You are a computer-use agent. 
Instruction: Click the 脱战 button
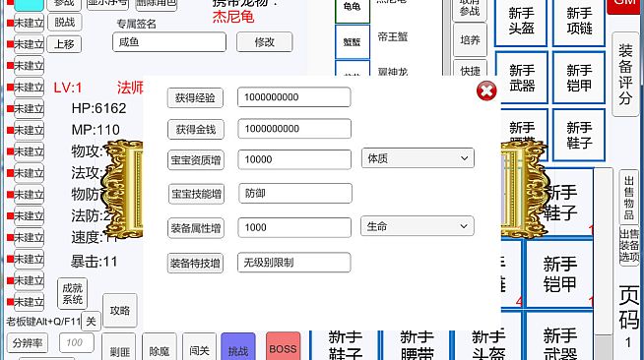pyautogui.click(x=64, y=23)
